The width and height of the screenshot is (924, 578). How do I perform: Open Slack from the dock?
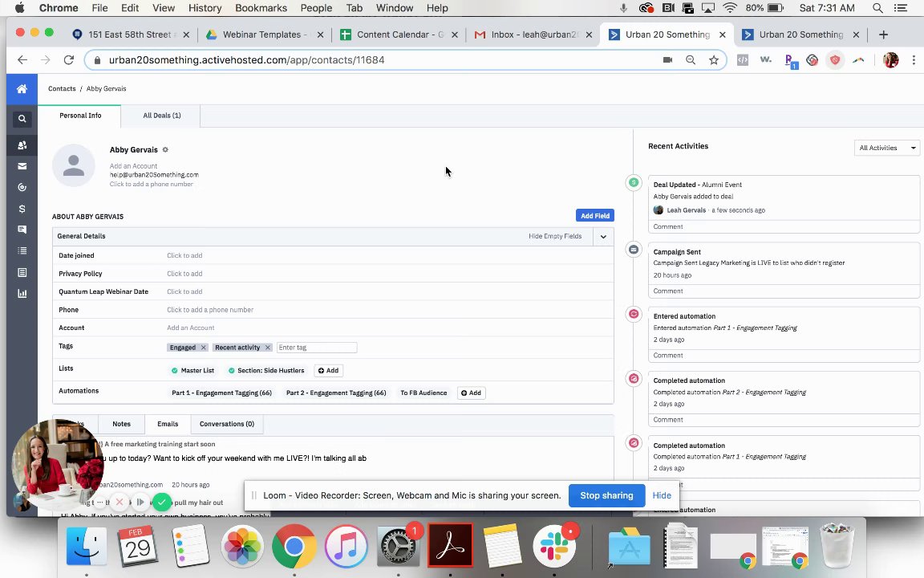(554, 546)
